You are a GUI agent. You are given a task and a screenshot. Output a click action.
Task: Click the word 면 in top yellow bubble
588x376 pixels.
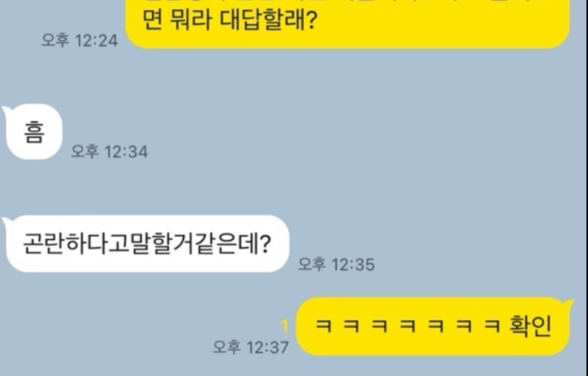coord(153,20)
